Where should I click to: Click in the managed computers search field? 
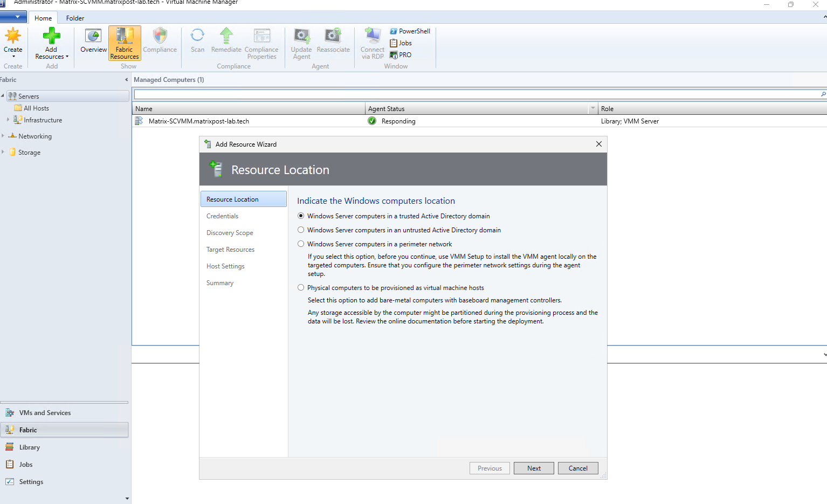tap(477, 94)
